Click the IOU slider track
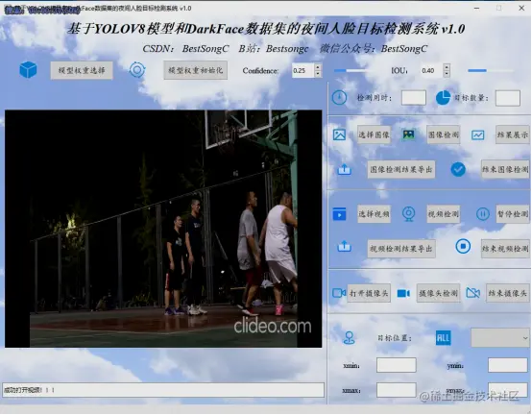The width and height of the screenshot is (532, 415). [491, 70]
